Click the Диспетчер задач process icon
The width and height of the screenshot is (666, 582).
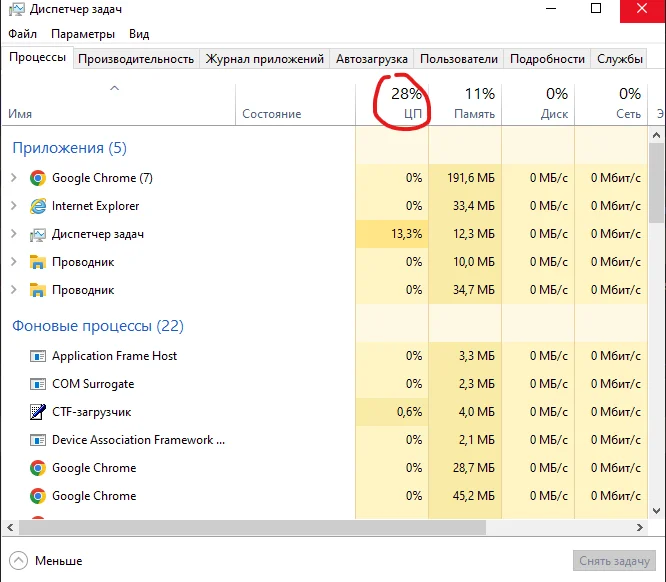click(x=38, y=234)
